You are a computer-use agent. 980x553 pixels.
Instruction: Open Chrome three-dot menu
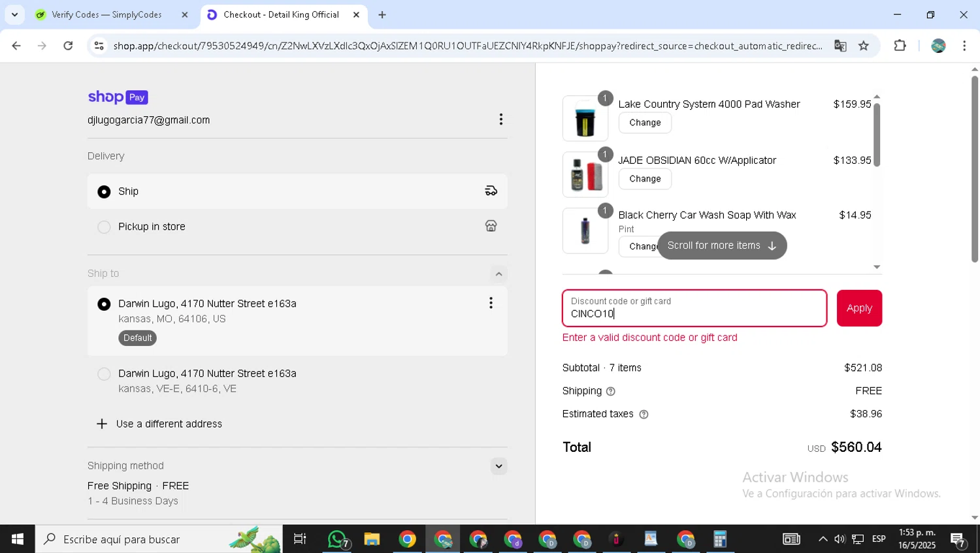click(x=964, y=46)
